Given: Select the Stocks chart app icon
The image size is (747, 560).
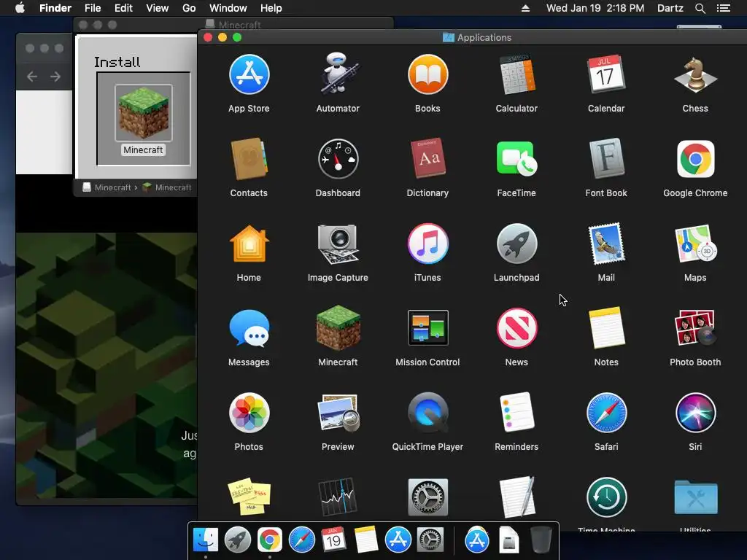Looking at the screenshot, I should pos(338,497).
